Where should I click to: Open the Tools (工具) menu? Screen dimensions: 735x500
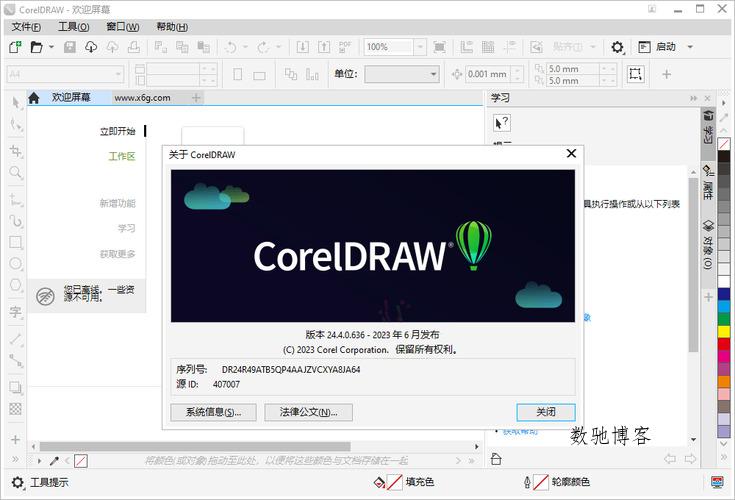pos(74,27)
